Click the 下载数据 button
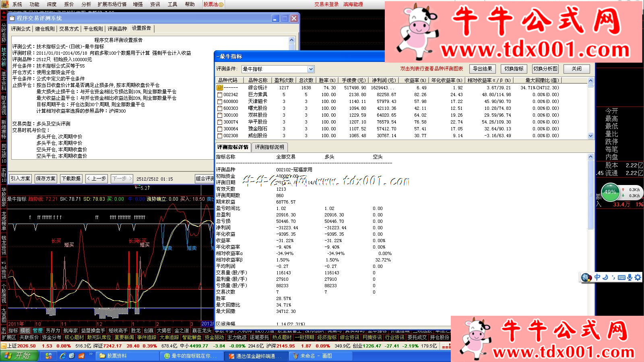This screenshot has height=362, width=644. click(71, 179)
